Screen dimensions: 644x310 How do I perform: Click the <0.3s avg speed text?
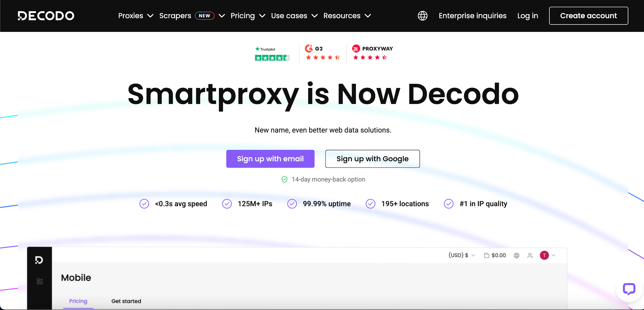coord(181,204)
